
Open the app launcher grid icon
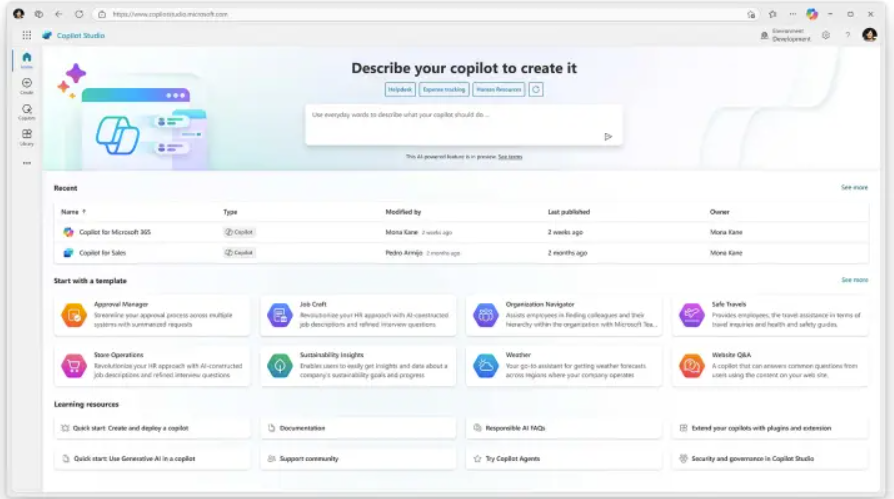[27, 35]
